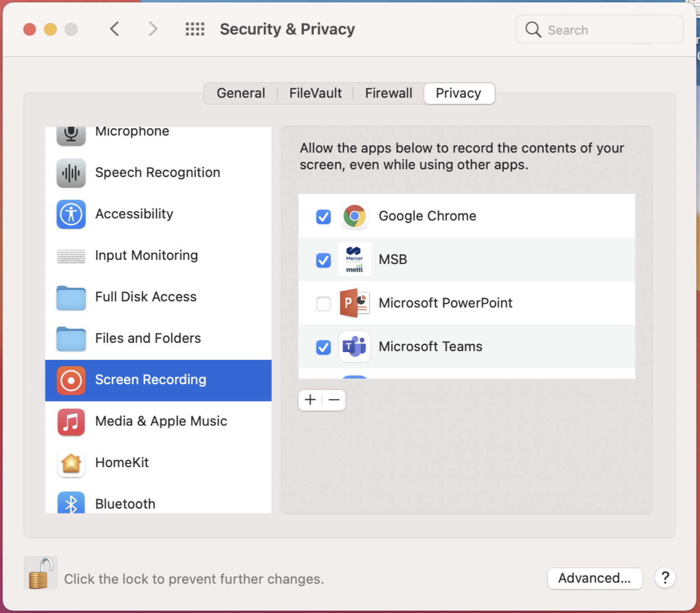Image resolution: width=700 pixels, height=613 pixels.
Task: Switch to the FileVault tab
Action: (x=315, y=93)
